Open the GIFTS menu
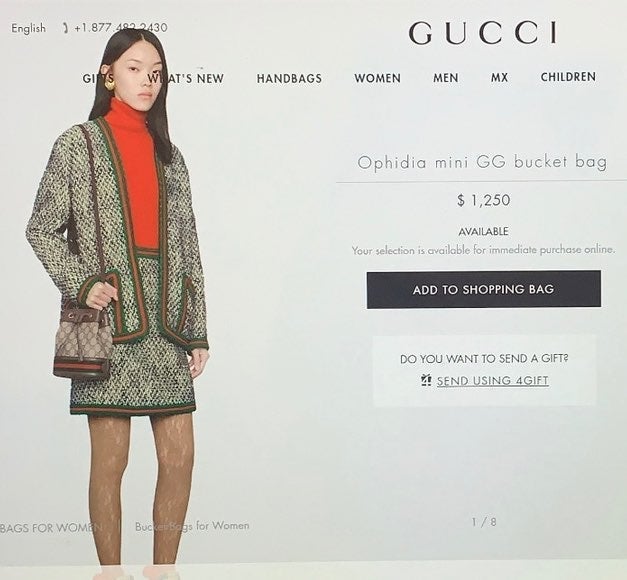The width and height of the screenshot is (627, 580). (98, 78)
